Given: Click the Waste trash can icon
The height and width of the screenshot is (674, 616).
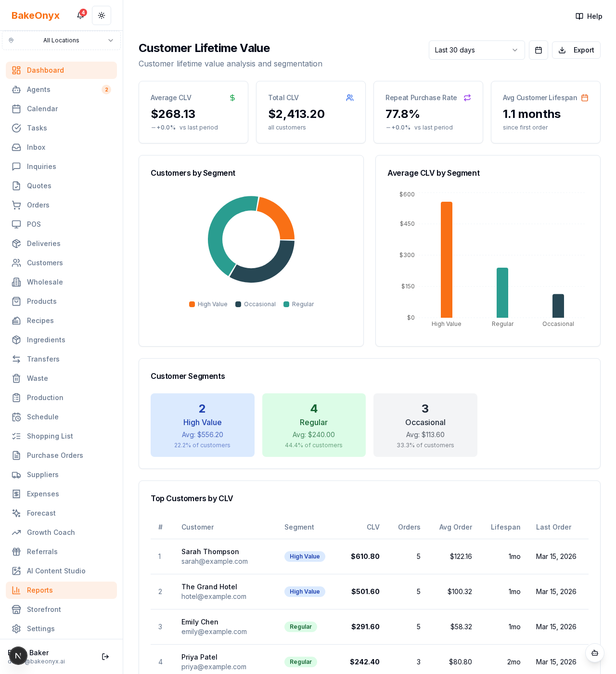Looking at the screenshot, I should point(16,378).
